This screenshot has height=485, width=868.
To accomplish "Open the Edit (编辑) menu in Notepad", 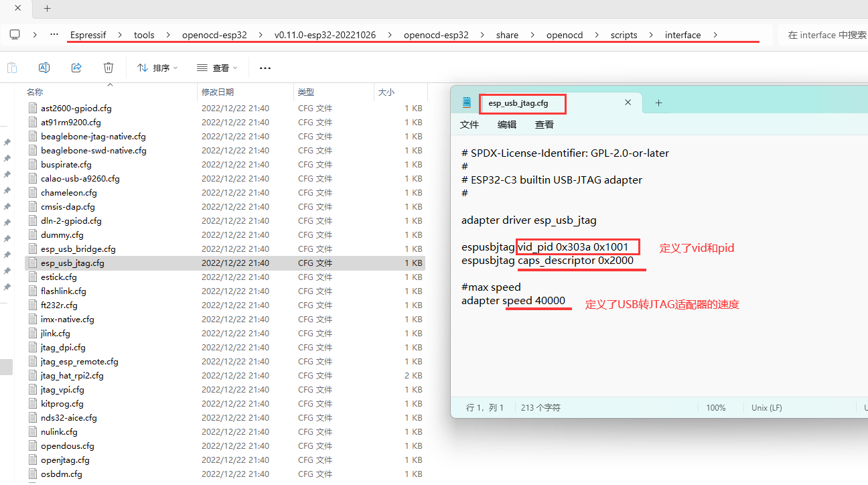I will 507,125.
